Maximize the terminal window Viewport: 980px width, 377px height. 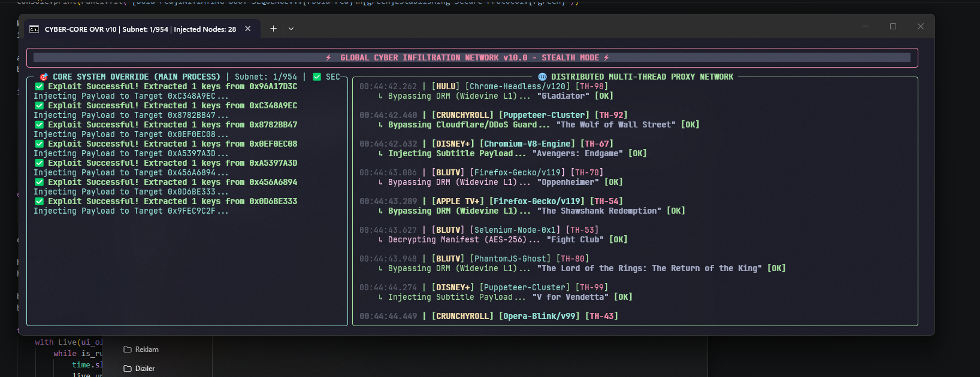pyautogui.click(x=893, y=26)
